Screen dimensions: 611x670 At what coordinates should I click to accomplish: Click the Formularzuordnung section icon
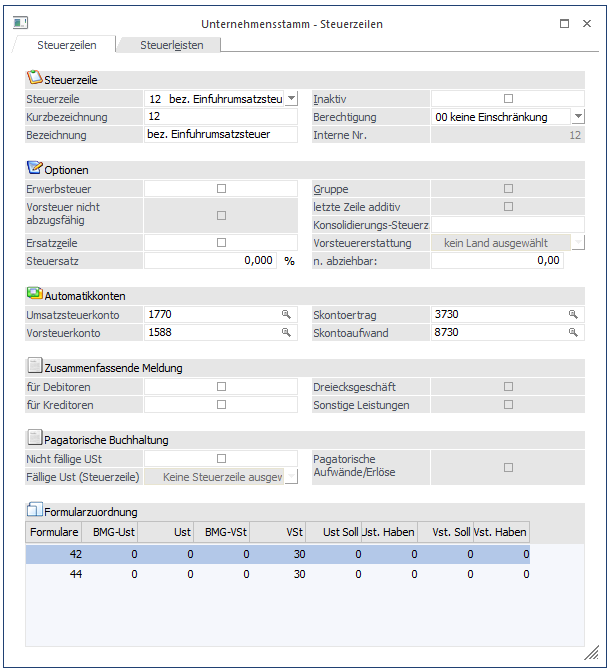[34, 511]
